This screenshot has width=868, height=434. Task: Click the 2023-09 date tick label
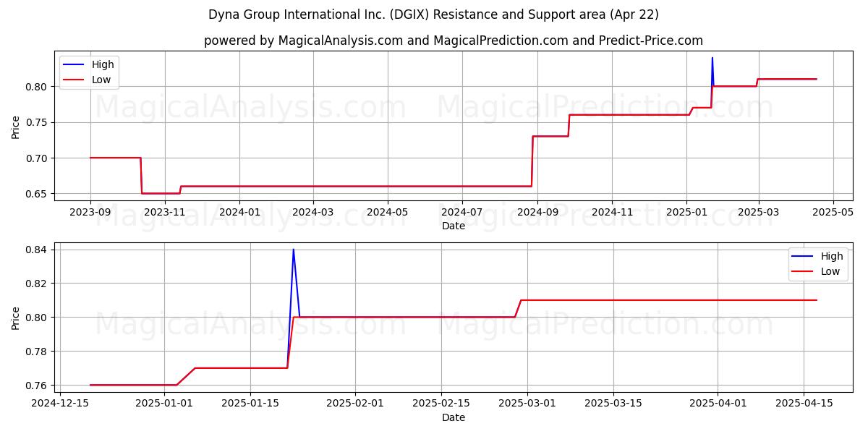coord(90,213)
